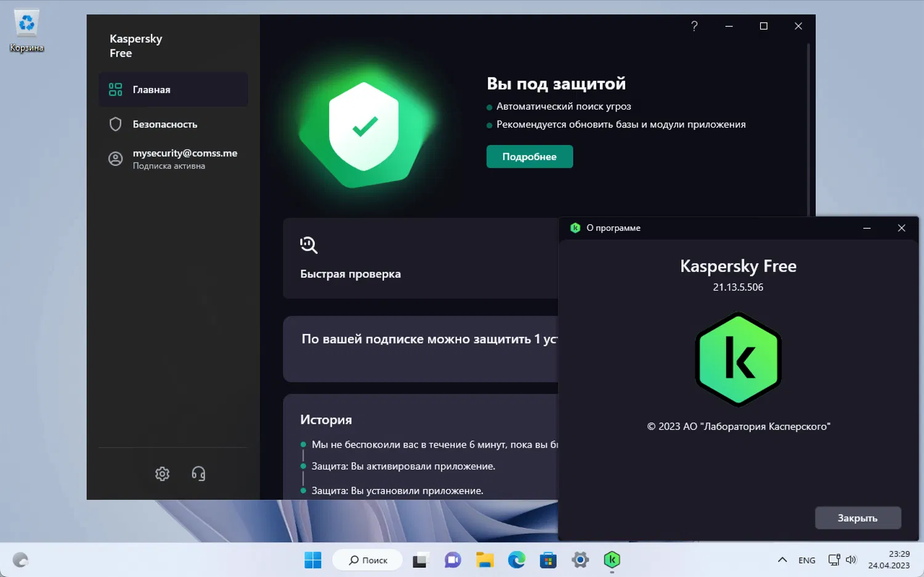Show hidden tray icons chevron
This screenshot has height=577, width=924.
[782, 560]
